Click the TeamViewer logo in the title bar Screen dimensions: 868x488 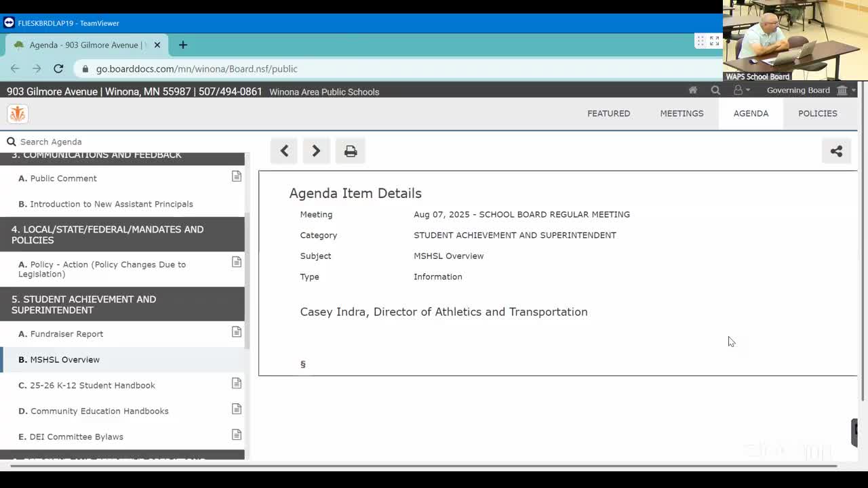[9, 22]
